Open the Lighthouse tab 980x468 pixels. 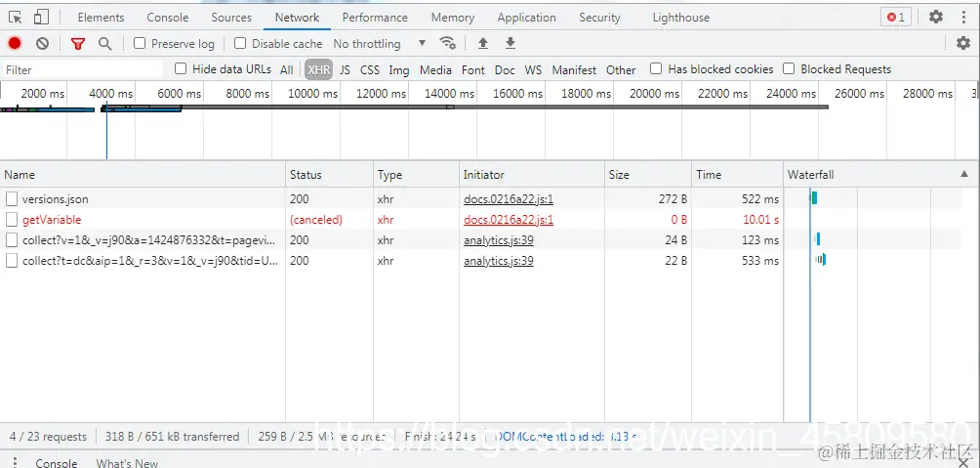click(x=680, y=18)
